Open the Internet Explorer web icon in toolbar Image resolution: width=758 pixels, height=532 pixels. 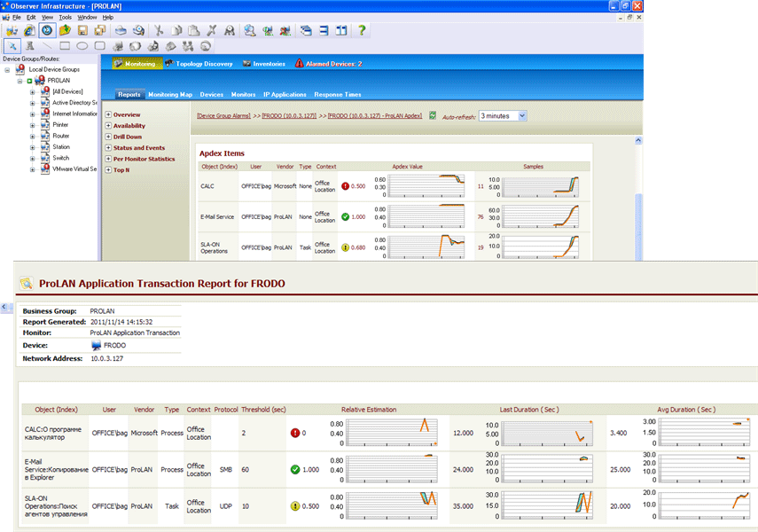[x=29, y=30]
